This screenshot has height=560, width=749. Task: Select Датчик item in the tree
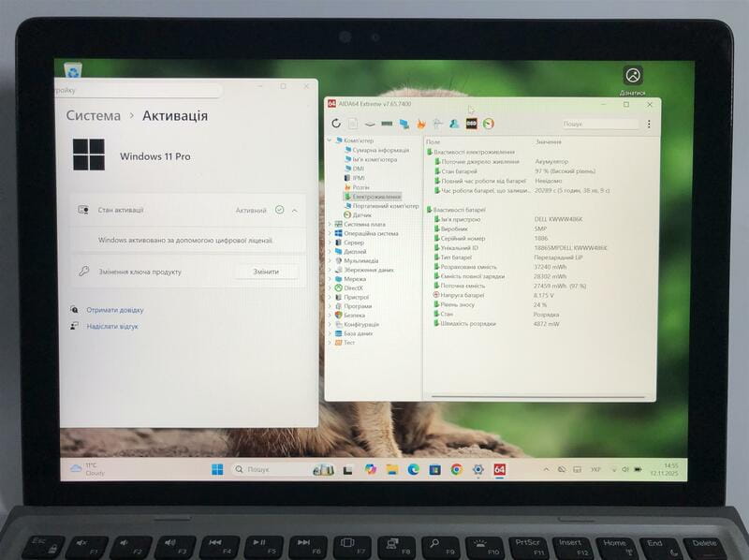click(x=361, y=214)
